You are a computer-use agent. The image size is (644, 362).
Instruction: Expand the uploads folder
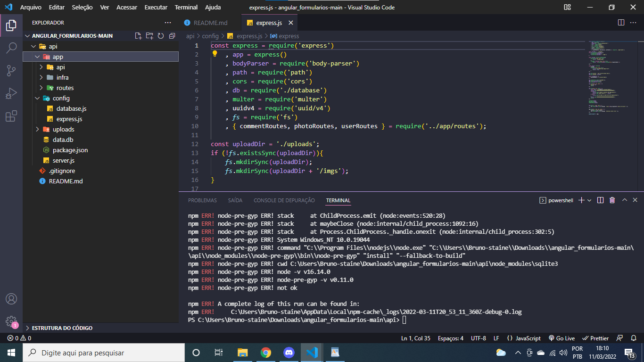[63, 129]
